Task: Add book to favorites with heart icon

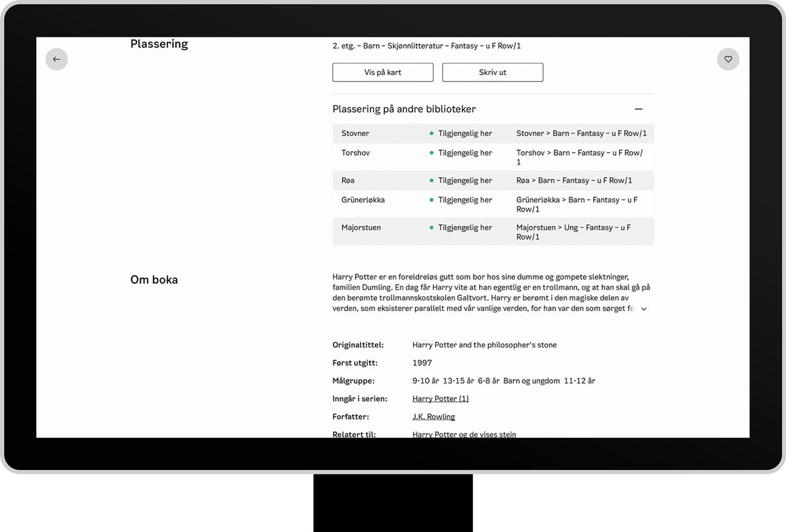Action: pyautogui.click(x=728, y=59)
